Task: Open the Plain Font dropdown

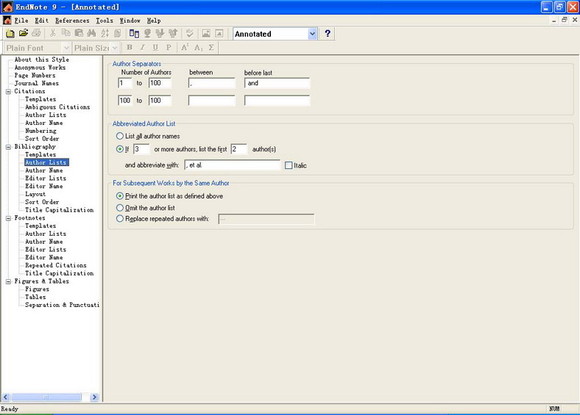Action: click(66, 48)
